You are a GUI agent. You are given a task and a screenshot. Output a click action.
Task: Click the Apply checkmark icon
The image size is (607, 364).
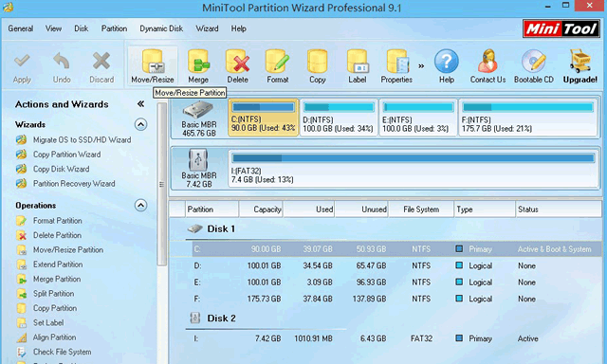[22, 61]
